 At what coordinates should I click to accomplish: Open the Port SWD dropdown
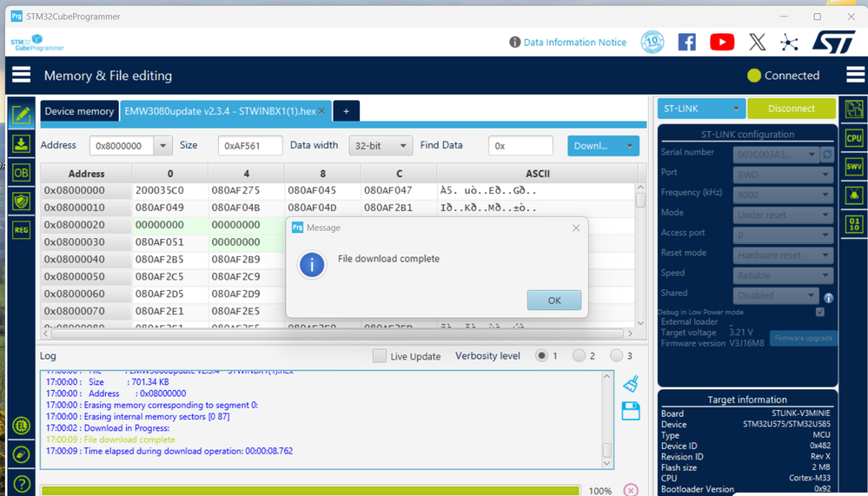tap(784, 175)
